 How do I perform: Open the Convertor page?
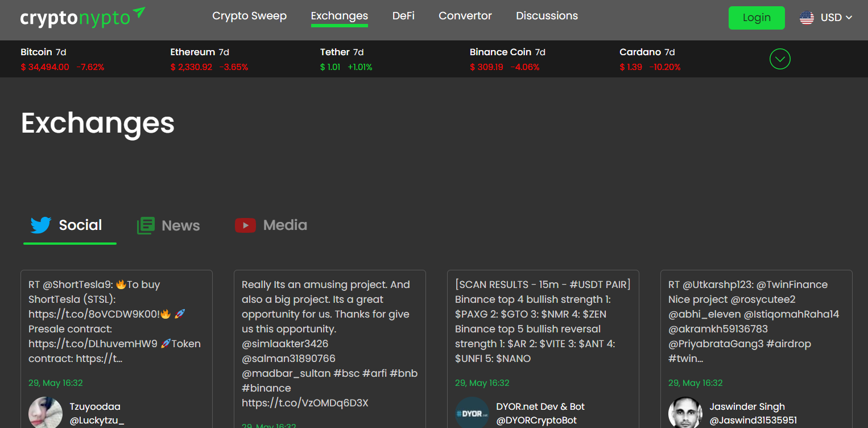(x=465, y=16)
